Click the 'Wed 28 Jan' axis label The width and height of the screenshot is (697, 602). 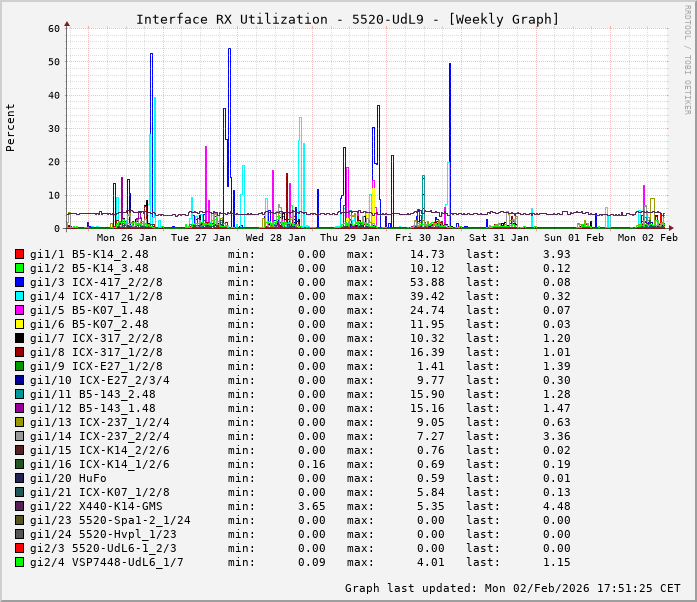(x=276, y=238)
